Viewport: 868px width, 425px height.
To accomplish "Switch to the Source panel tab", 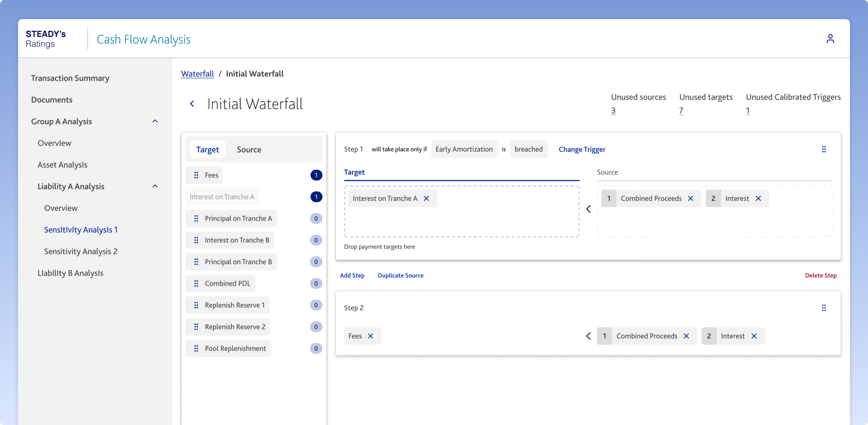I will [249, 149].
